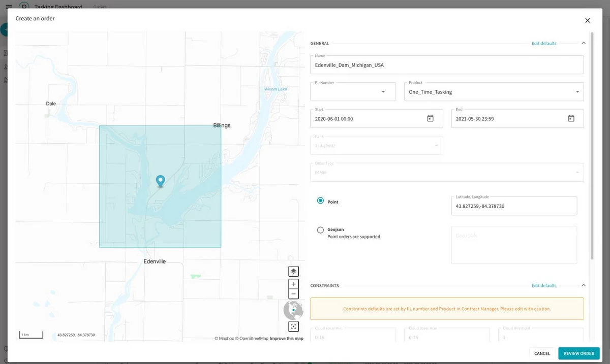Open the Product dropdown showing One_Time_Tasking
Image resolution: width=610 pixels, height=364 pixels.
(494, 92)
